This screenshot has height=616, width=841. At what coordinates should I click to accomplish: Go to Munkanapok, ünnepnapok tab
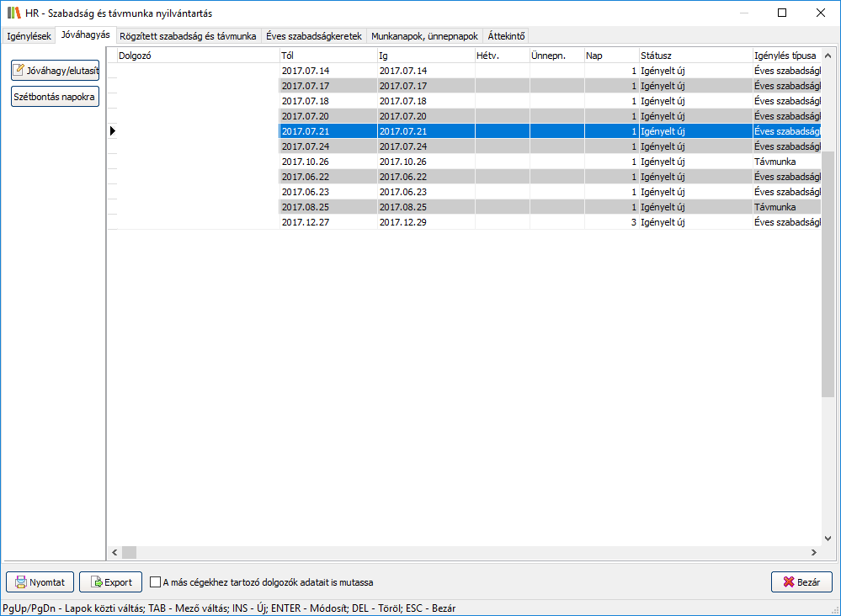pos(424,36)
